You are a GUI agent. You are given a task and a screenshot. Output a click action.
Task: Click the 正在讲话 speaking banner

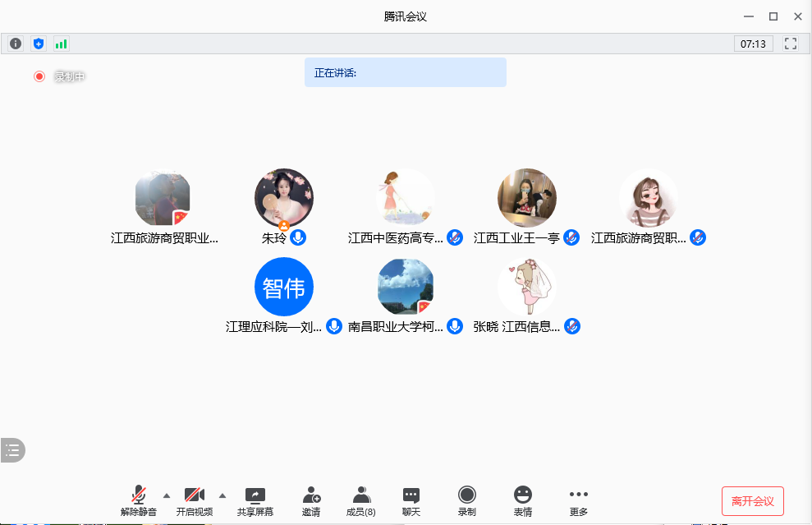(x=406, y=72)
